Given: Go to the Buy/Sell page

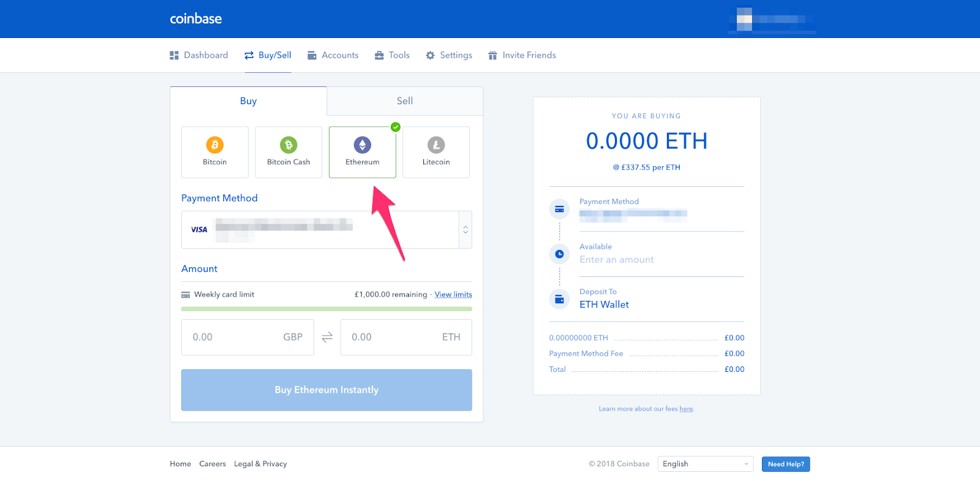Looking at the screenshot, I should (x=268, y=55).
